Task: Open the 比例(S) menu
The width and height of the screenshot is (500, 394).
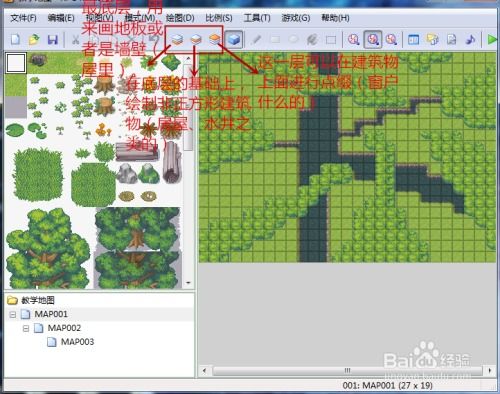Action: coord(219,18)
